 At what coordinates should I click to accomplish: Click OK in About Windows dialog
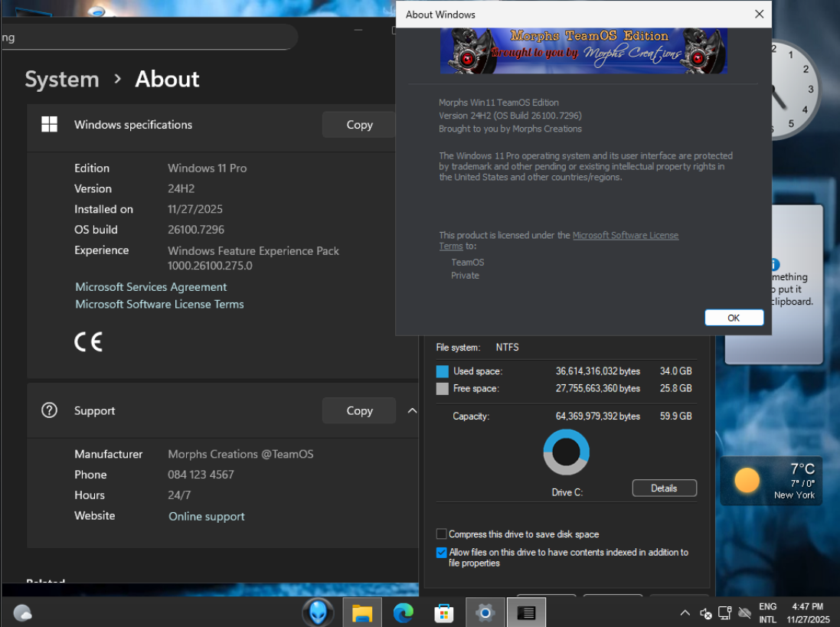tap(734, 318)
